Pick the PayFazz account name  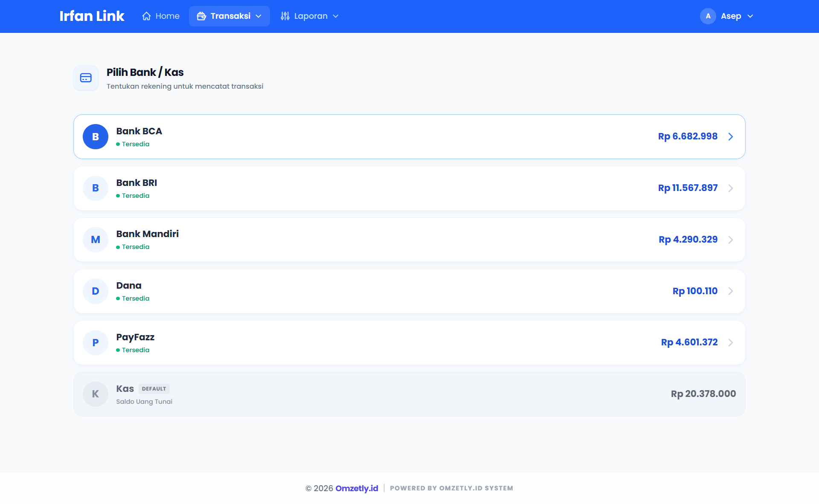click(x=135, y=337)
